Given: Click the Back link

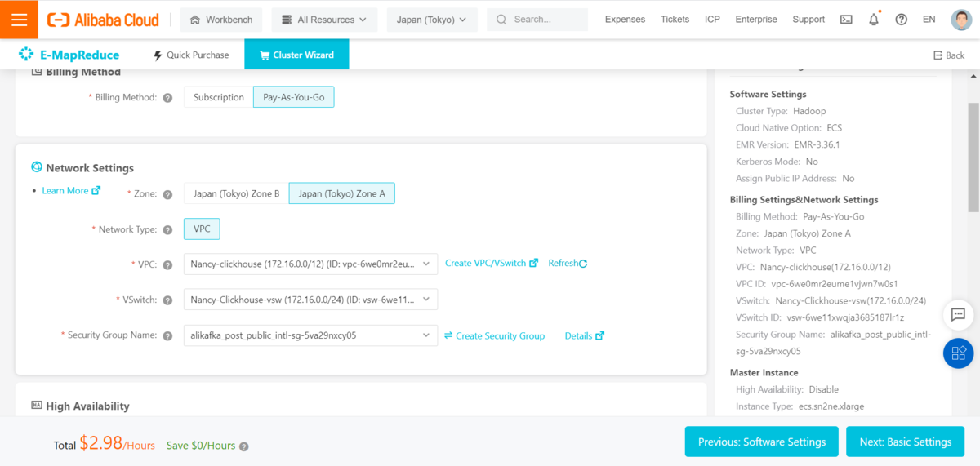Looking at the screenshot, I should (949, 55).
